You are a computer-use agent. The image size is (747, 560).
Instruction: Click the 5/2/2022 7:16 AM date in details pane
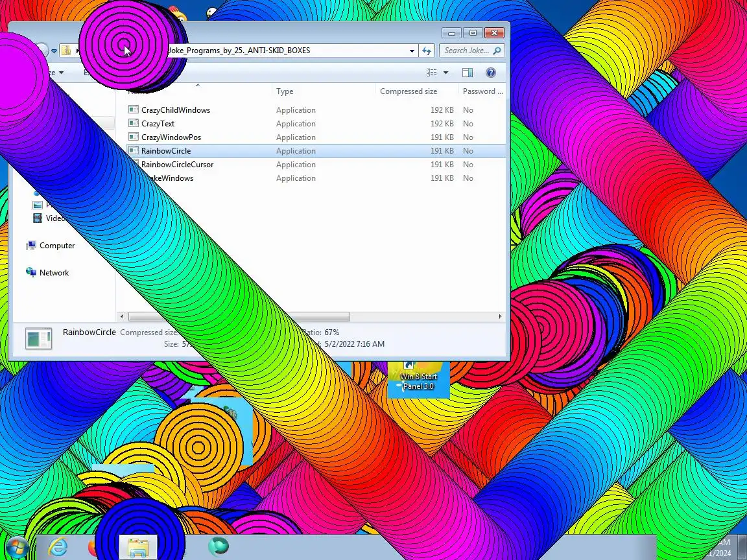355,344
